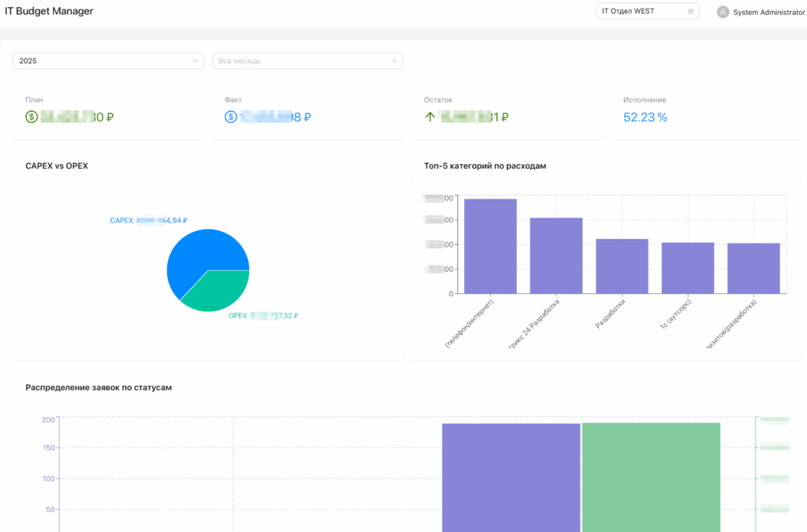The height and width of the screenshot is (532, 807).
Task: Click the IT Budget Manager title
Action: click(49, 11)
